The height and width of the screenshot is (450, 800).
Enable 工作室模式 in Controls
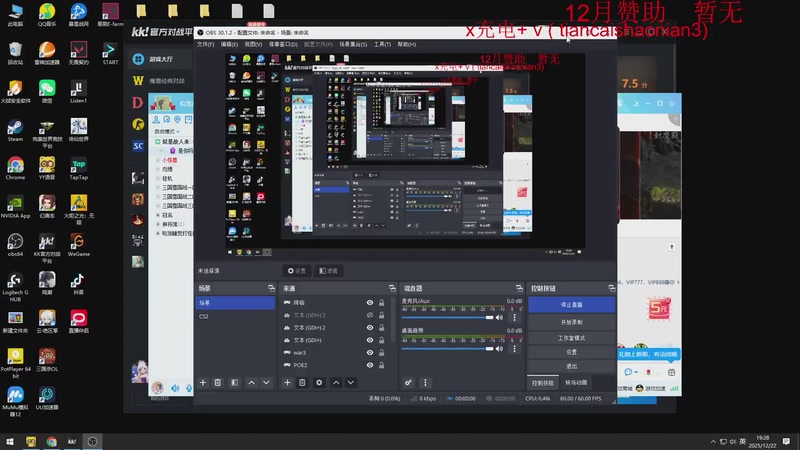571,338
